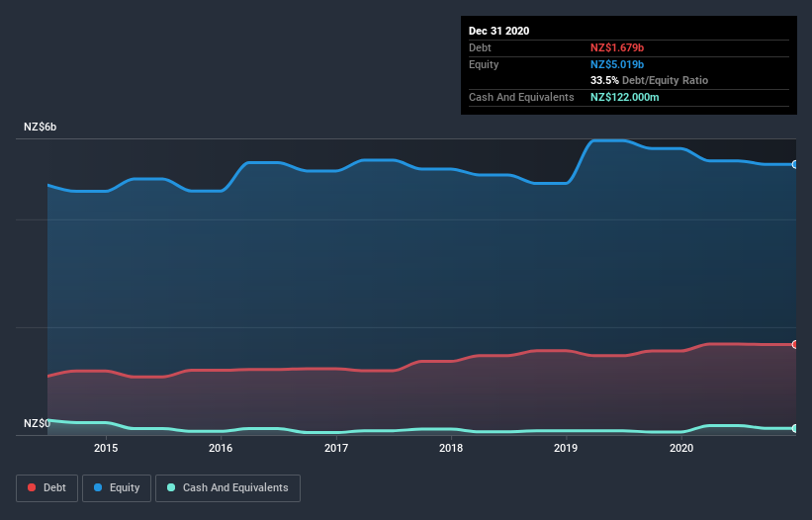Toggle the Debt series legend button
Image resolution: width=812 pixels, height=520 pixels.
46,488
